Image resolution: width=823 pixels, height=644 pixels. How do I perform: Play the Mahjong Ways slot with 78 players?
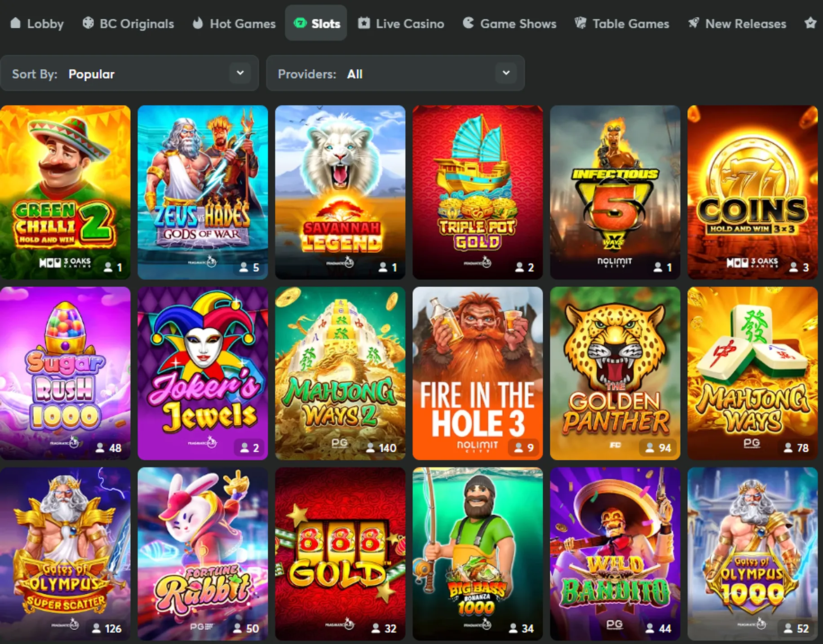click(x=752, y=373)
